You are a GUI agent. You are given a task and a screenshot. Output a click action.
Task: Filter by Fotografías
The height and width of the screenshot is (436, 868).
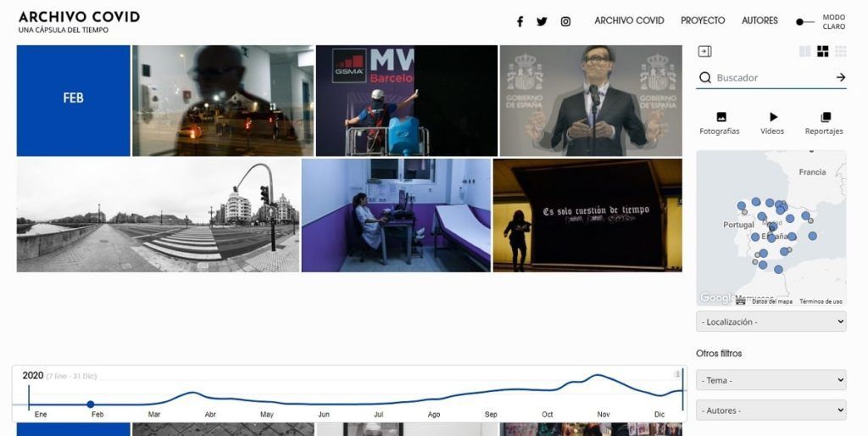tap(720, 124)
